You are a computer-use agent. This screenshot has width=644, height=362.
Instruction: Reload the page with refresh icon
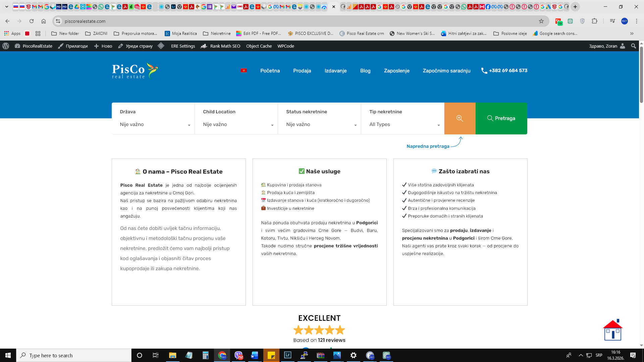point(32,21)
